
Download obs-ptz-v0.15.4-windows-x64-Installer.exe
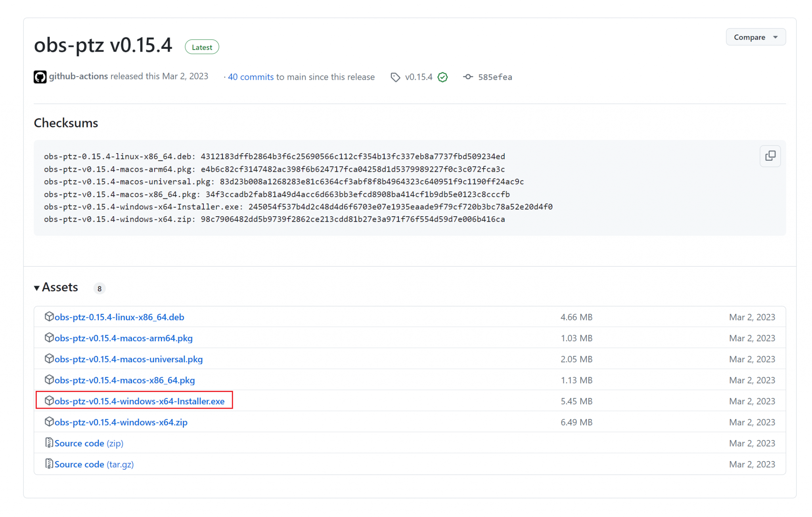[140, 401]
